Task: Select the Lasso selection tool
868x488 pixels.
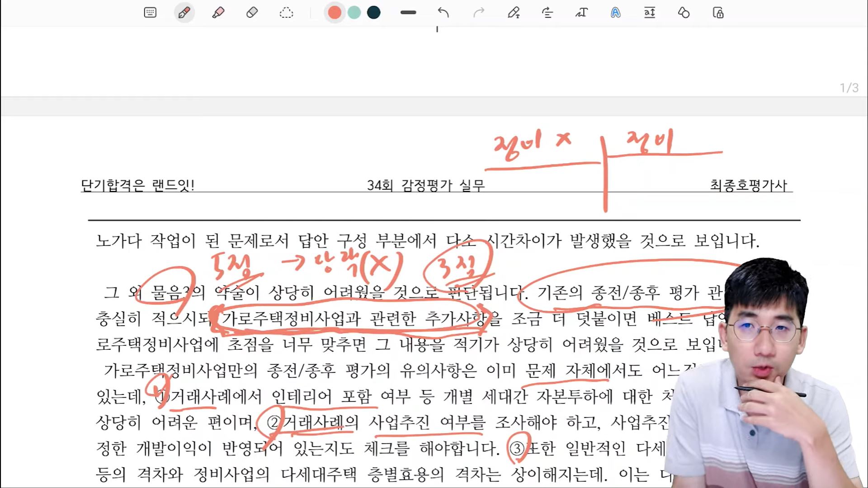Action: coord(286,13)
